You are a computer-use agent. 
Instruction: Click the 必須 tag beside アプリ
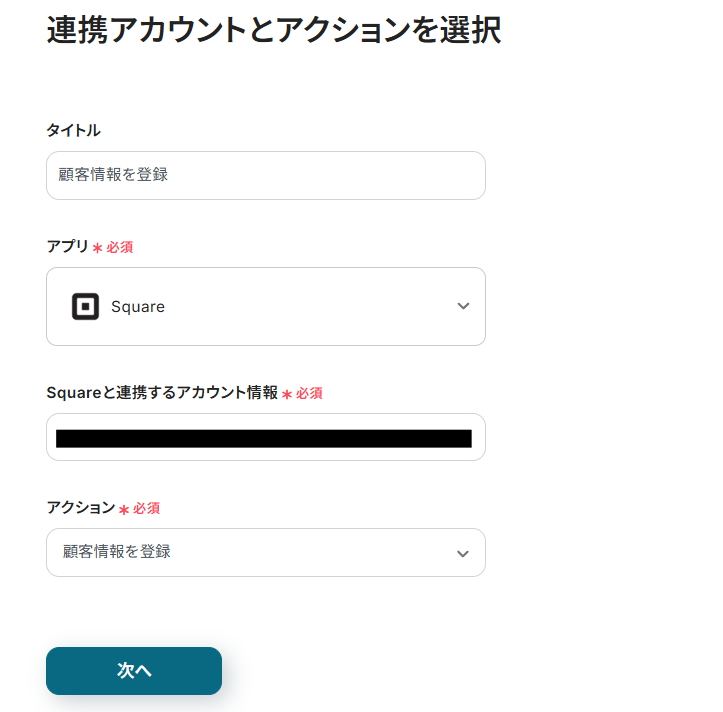pos(120,247)
